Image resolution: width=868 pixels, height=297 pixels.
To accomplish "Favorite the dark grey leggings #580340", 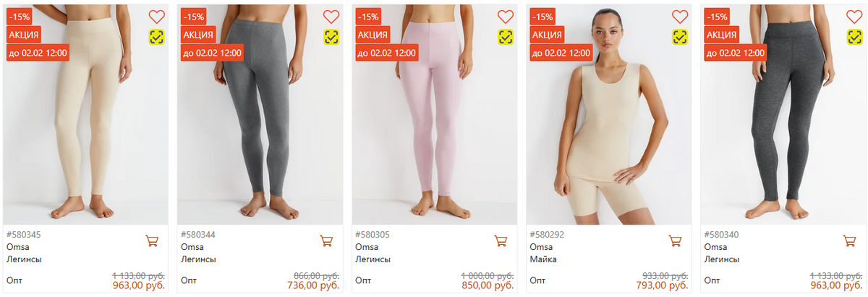I will pyautogui.click(x=854, y=17).
